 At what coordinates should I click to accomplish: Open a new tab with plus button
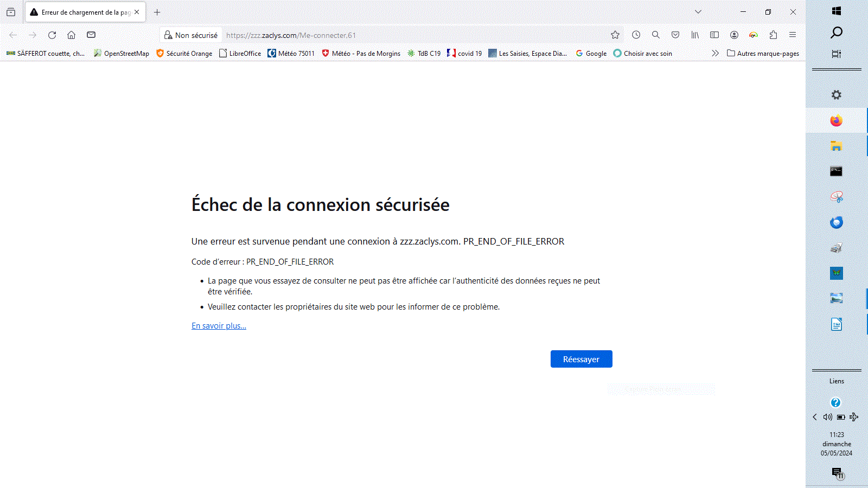click(x=157, y=12)
